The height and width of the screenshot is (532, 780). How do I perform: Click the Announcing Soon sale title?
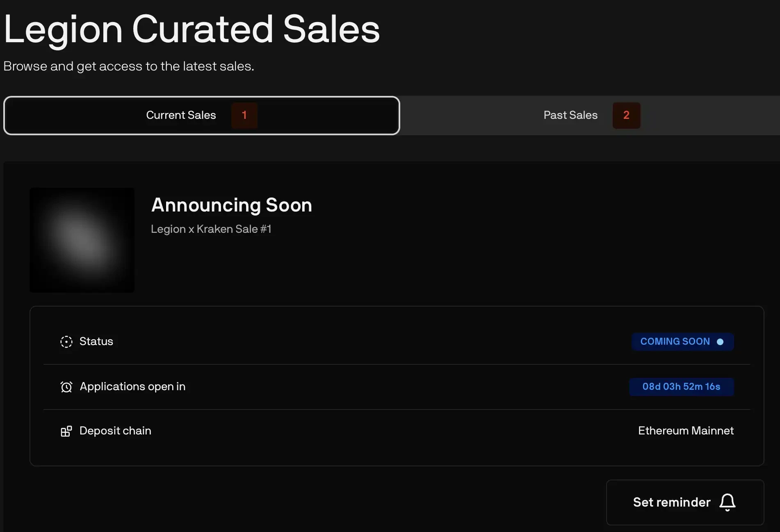[232, 205]
